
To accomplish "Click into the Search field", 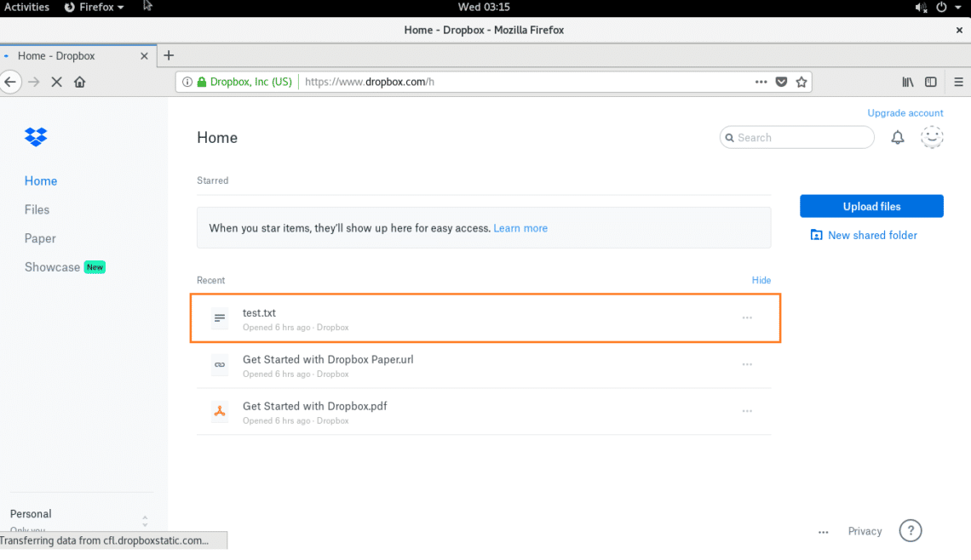I will click(x=797, y=137).
